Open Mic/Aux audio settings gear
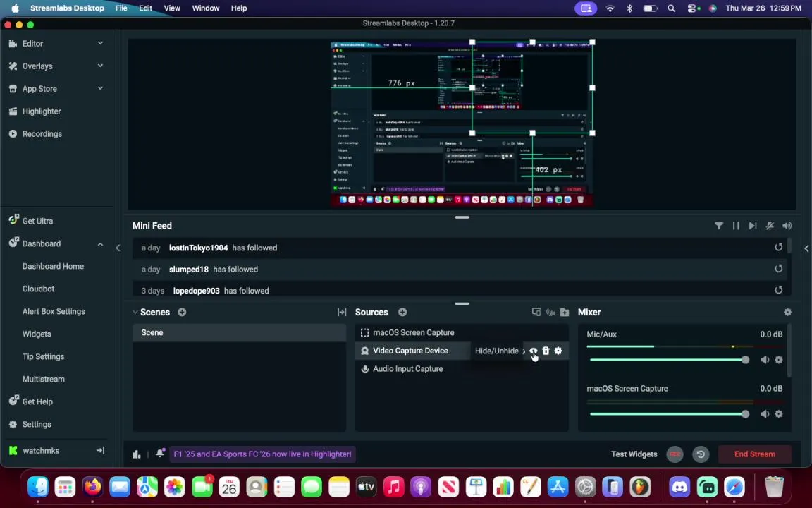 778,360
